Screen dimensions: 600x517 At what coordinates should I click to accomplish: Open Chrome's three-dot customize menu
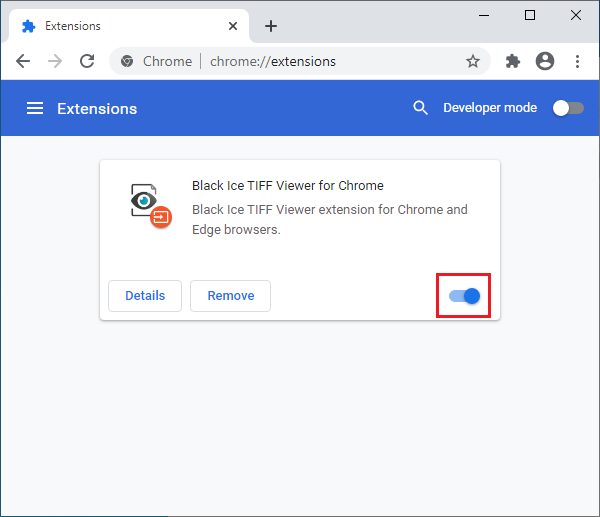coord(577,61)
